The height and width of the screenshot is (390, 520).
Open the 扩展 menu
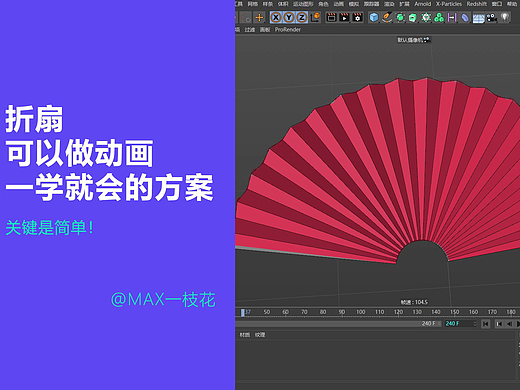coord(404,4)
